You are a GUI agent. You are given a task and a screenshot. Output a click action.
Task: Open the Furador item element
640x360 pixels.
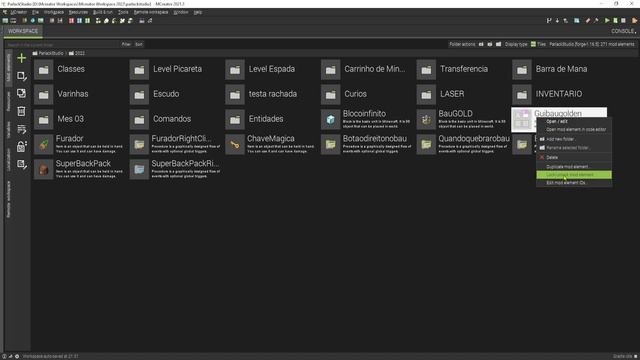pyautogui.click(x=79, y=144)
